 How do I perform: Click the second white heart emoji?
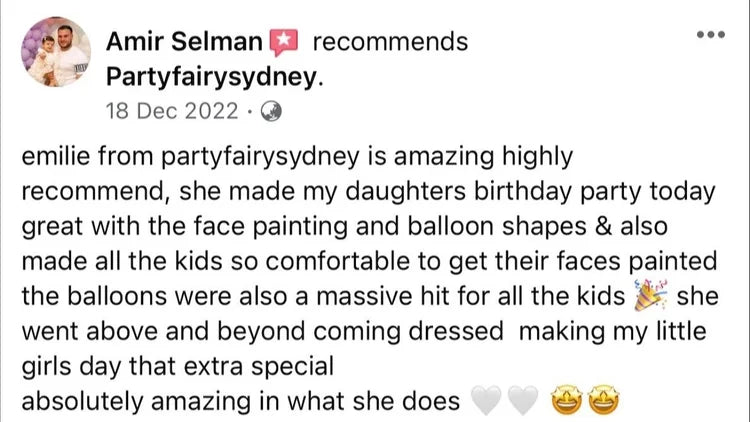click(523, 400)
